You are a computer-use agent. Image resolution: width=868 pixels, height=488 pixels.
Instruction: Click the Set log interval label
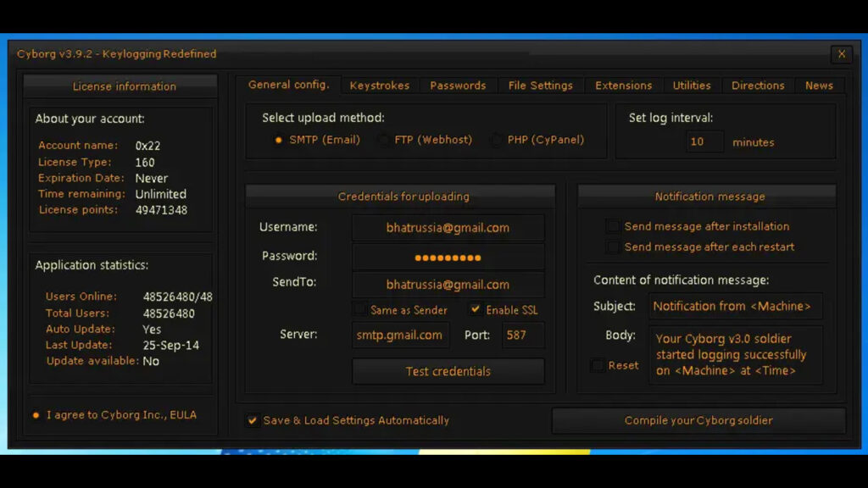click(x=671, y=118)
